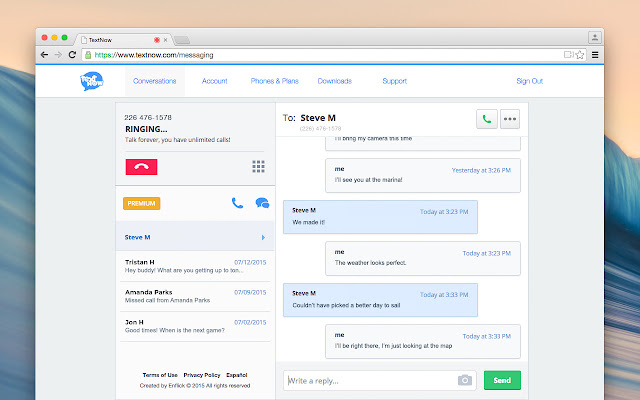Open the dial pad grid icon
Screen dimensions: 640x400
tap(258, 167)
